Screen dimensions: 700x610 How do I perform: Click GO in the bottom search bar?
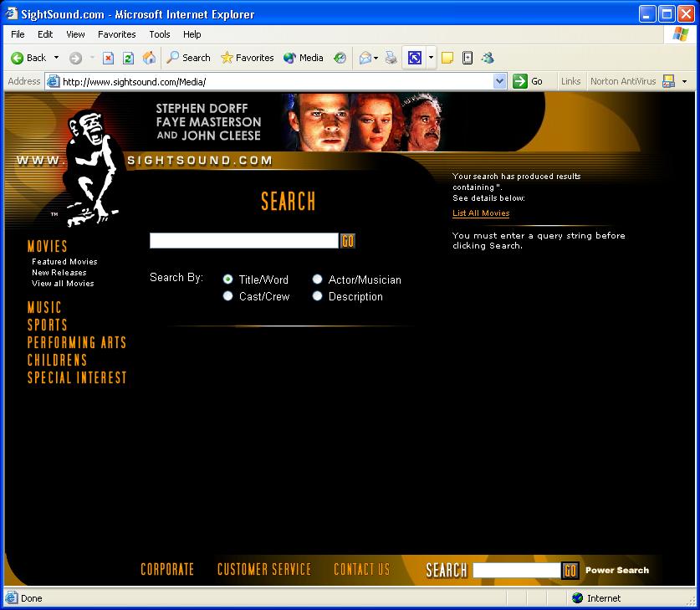pos(570,571)
